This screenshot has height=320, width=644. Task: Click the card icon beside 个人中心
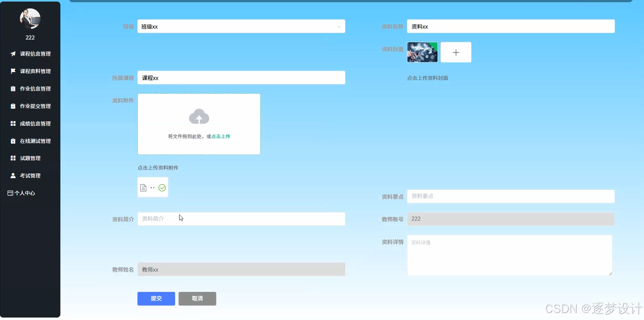tap(10, 193)
